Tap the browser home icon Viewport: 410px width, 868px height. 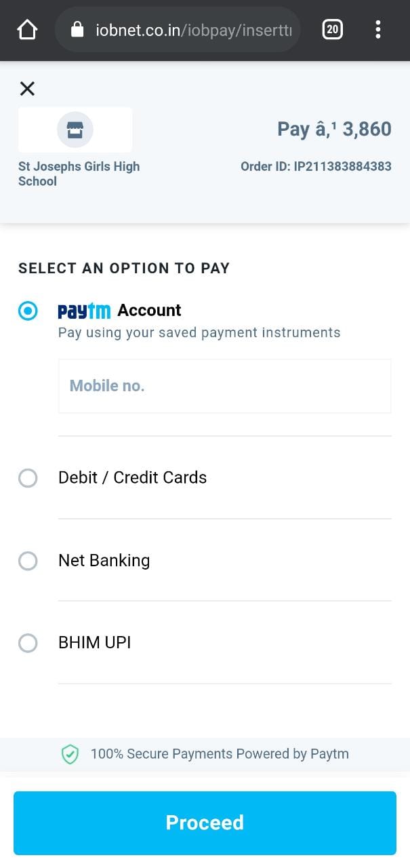pyautogui.click(x=27, y=30)
